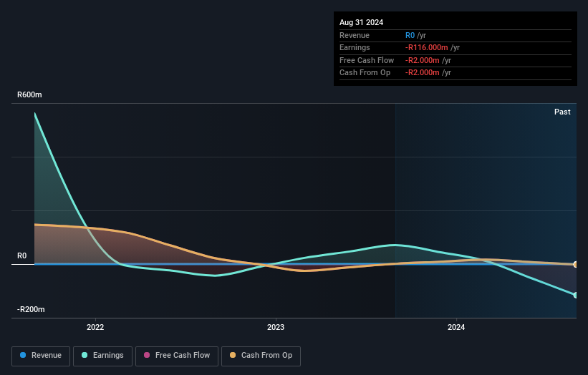
Task: Click the Revenue label in tooltip
Action: point(354,35)
